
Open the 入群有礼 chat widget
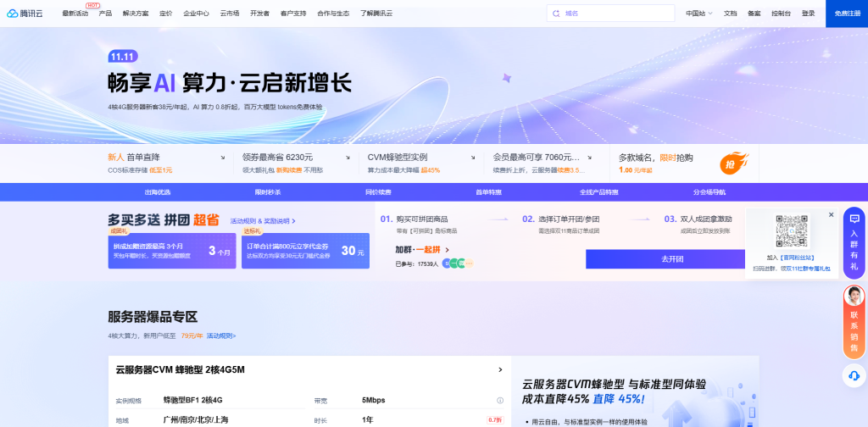click(854, 243)
